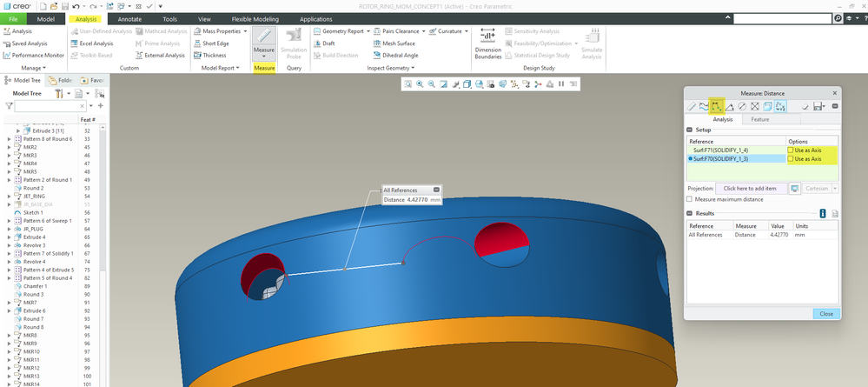Expand Pattern 8 of Round 6 node
The height and width of the screenshot is (387, 868).
tap(10, 139)
